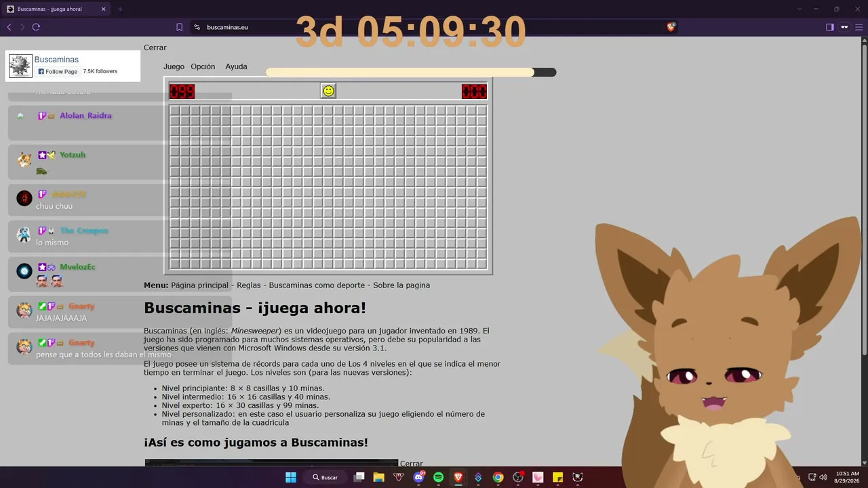Bookmark this page with bookmark icon
The height and width of the screenshot is (488, 868).
[x=179, y=27]
